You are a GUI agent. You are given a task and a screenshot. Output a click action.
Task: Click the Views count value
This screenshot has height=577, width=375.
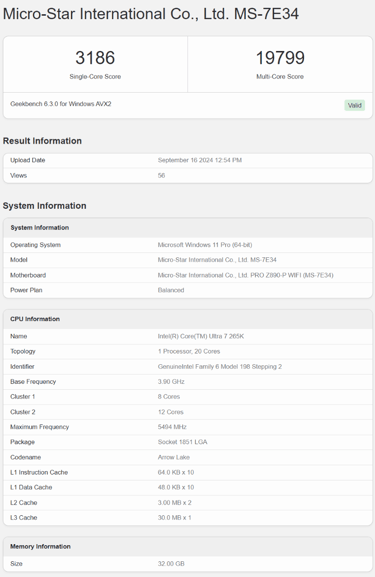(x=161, y=176)
